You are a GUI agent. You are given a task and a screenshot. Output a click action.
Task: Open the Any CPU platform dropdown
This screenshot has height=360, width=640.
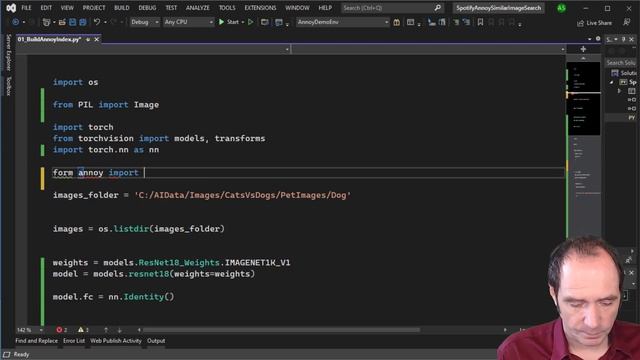pyautogui.click(x=189, y=22)
